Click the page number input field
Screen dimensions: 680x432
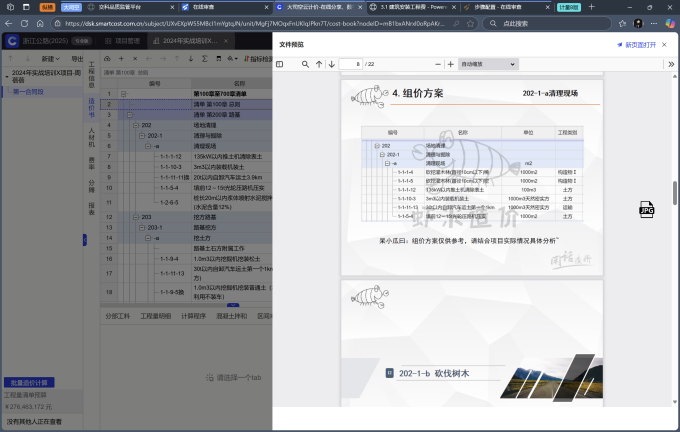tap(350, 63)
